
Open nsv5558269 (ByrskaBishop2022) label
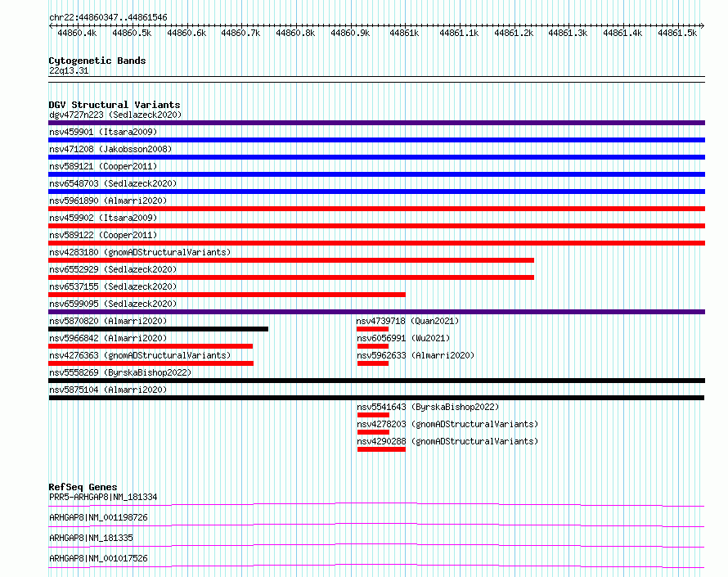click(x=120, y=372)
